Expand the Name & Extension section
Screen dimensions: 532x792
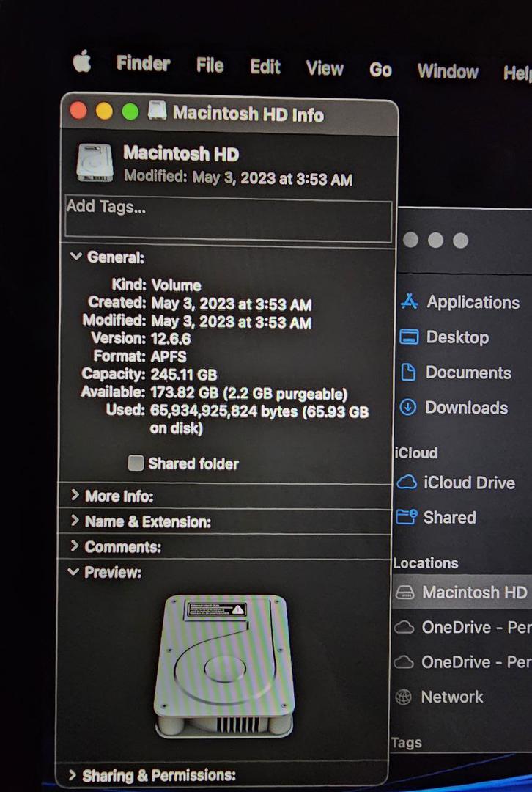(x=75, y=520)
